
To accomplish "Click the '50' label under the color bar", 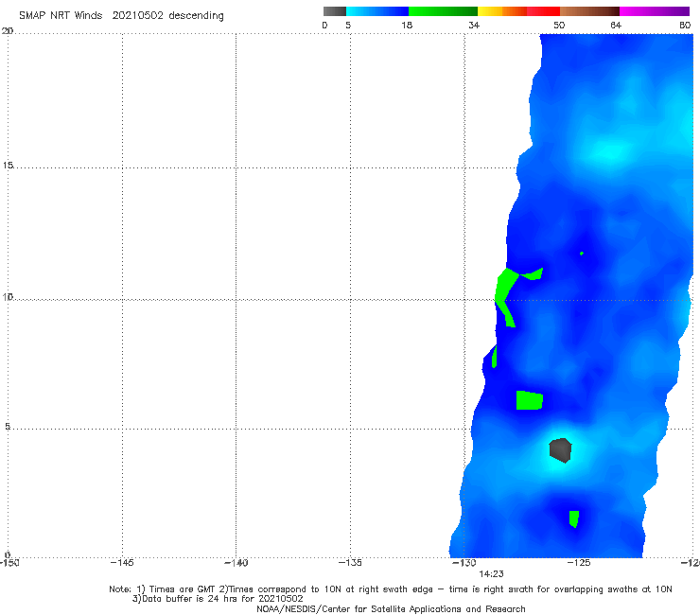I will (x=559, y=25).
